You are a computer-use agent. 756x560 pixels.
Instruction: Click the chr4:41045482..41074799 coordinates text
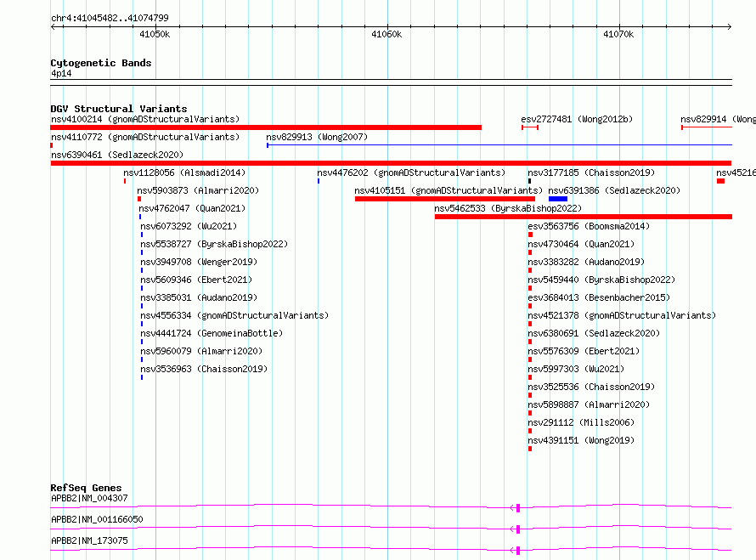pyautogui.click(x=110, y=19)
